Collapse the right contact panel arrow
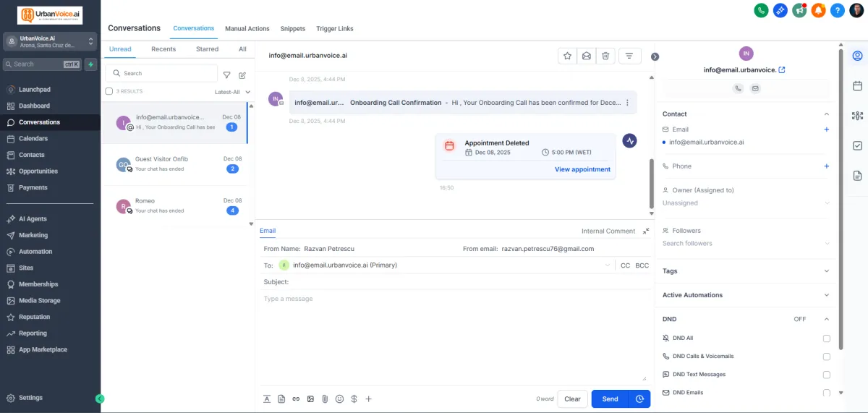This screenshot has width=868, height=413. tap(655, 56)
